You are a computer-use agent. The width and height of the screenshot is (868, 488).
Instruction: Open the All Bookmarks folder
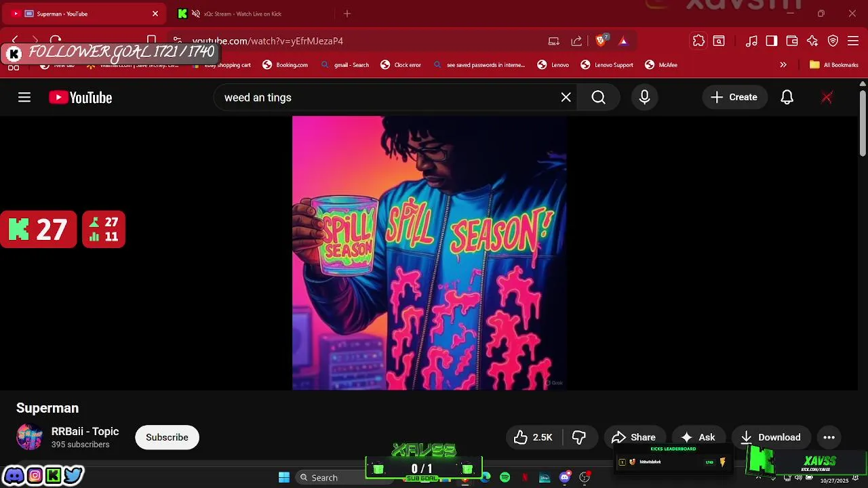click(833, 65)
